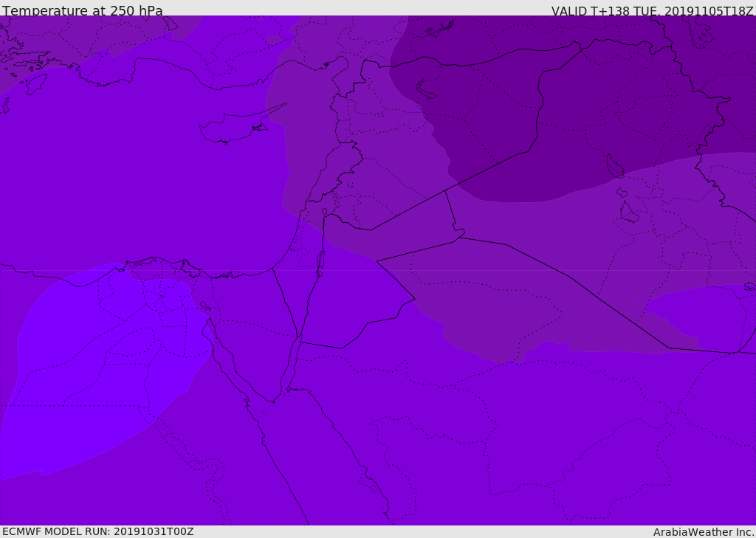Select the Dead Sea outline
The width and height of the screenshot is (756, 538).
point(320,261)
